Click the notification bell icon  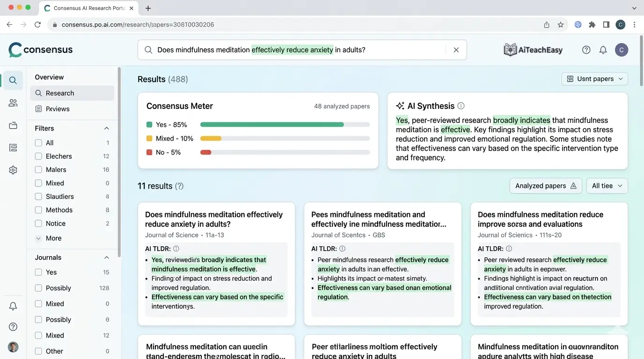pyautogui.click(x=603, y=50)
